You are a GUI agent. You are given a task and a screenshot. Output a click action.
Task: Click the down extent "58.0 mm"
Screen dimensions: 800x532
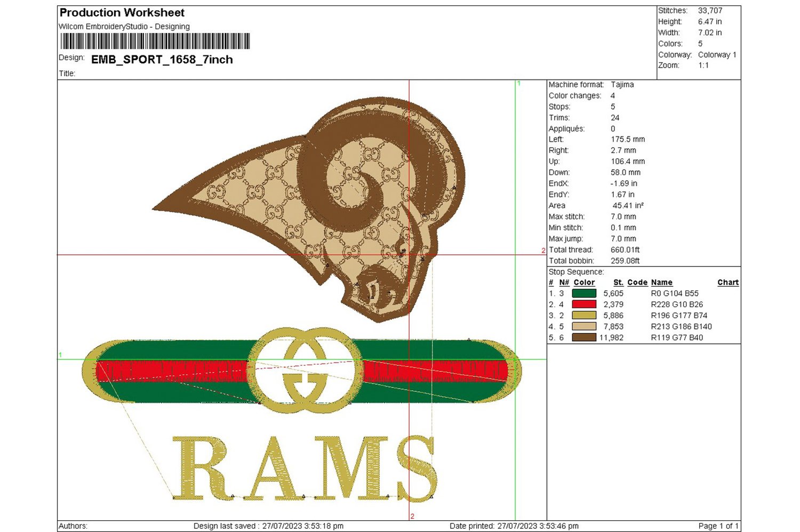(626, 173)
